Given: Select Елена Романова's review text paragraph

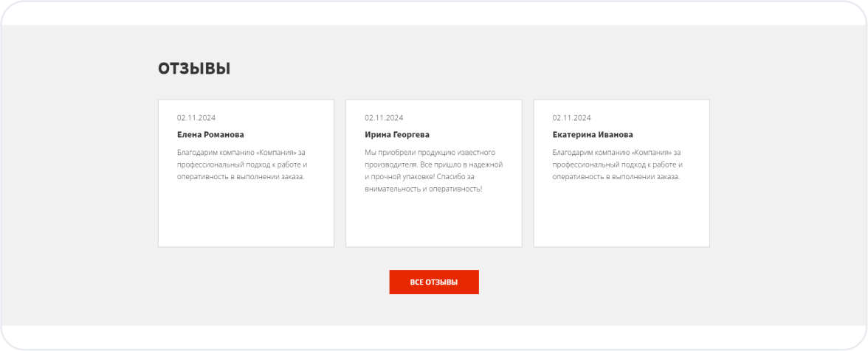Looking at the screenshot, I should coord(242,164).
